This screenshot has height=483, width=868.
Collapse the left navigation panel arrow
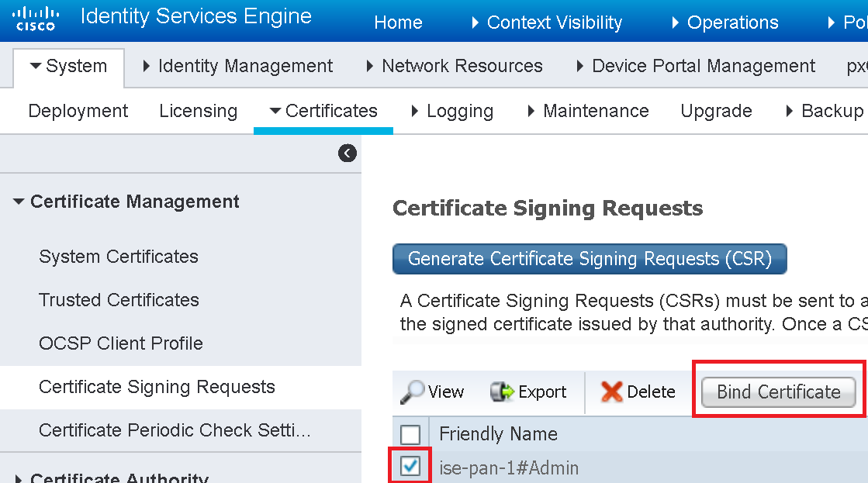347,153
